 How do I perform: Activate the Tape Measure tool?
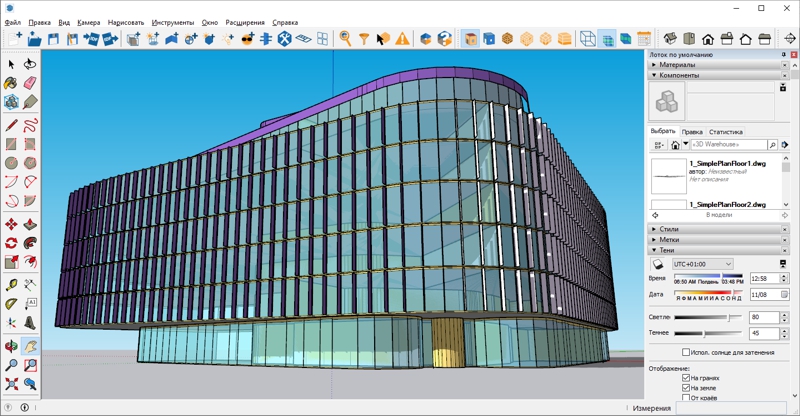(11, 285)
